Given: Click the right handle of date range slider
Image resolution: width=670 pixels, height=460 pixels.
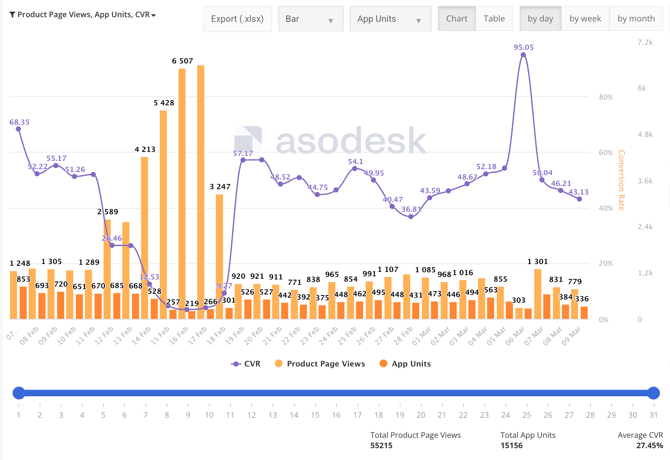Looking at the screenshot, I should click(653, 393).
